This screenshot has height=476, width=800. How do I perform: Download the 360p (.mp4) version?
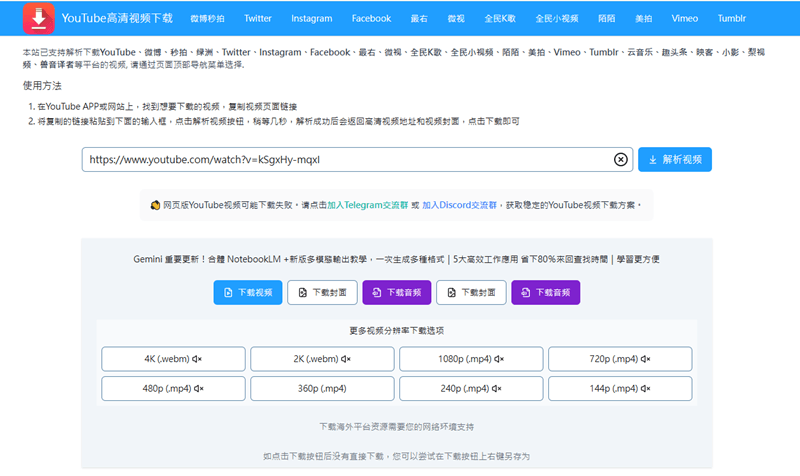[322, 389]
